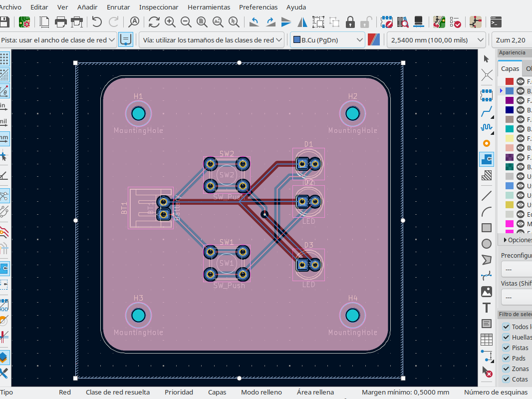Uncheck the Pistas selection filter
Screen dimensions: 532x399
pyautogui.click(x=505, y=348)
